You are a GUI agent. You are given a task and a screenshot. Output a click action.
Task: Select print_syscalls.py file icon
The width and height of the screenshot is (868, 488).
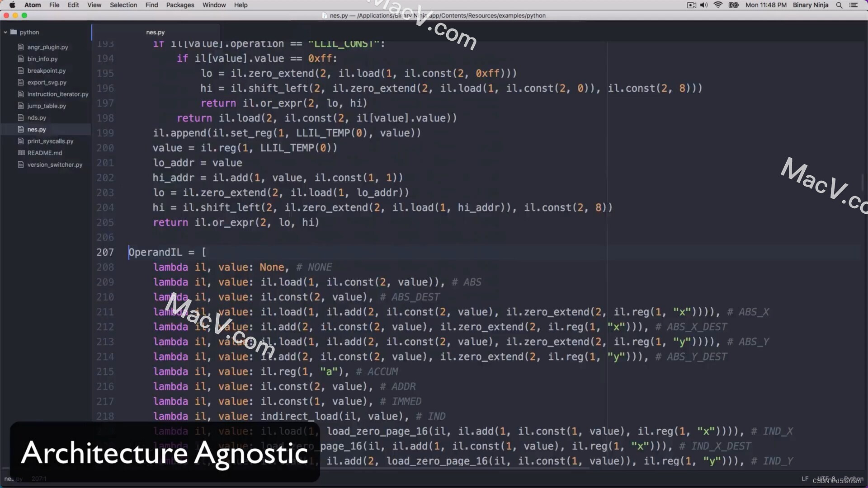[x=21, y=141]
